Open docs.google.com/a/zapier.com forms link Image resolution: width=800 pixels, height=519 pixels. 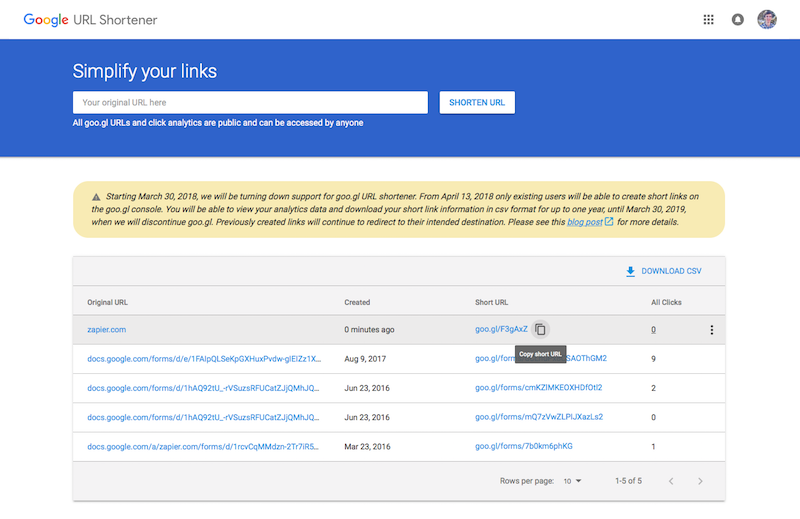[203, 447]
